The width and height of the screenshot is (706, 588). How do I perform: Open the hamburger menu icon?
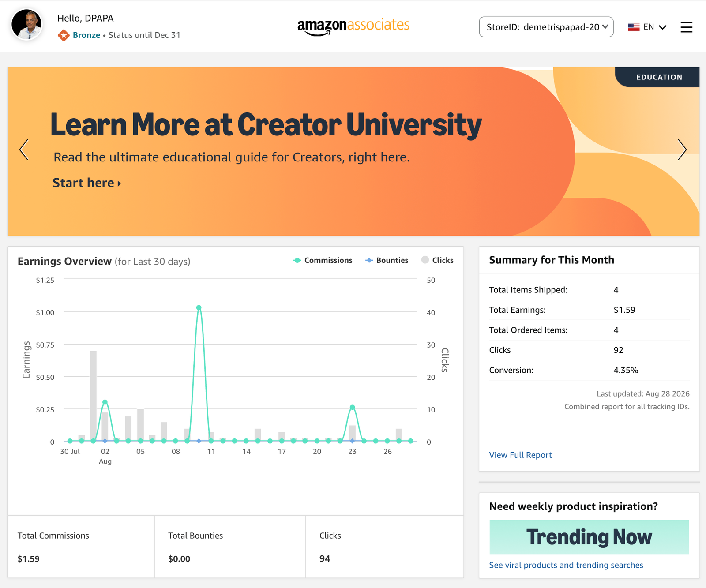tap(686, 27)
